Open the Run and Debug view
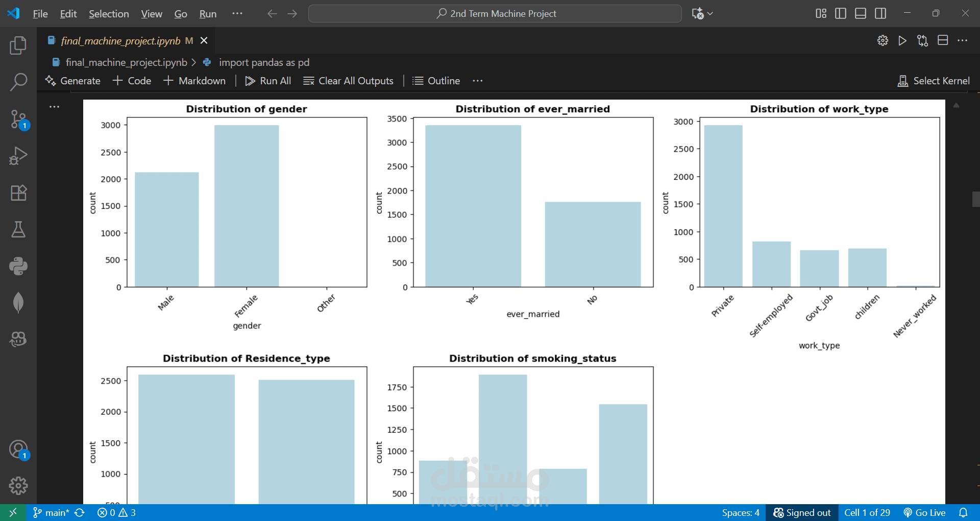 coord(18,156)
